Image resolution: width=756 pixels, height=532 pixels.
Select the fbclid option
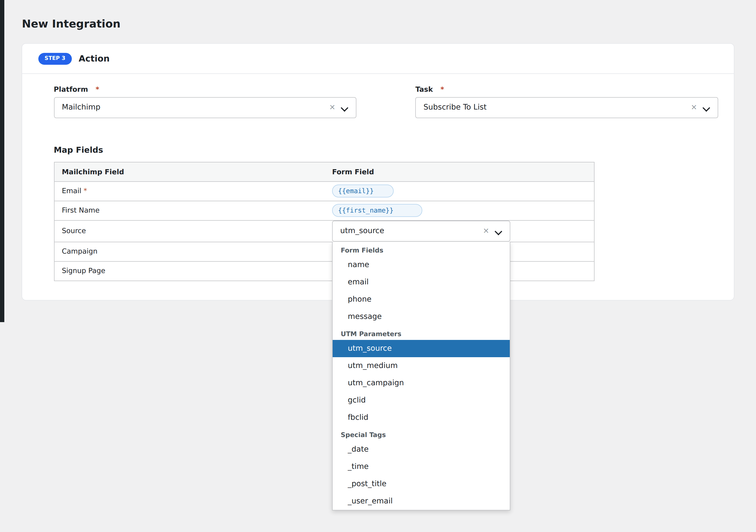pyautogui.click(x=421, y=417)
